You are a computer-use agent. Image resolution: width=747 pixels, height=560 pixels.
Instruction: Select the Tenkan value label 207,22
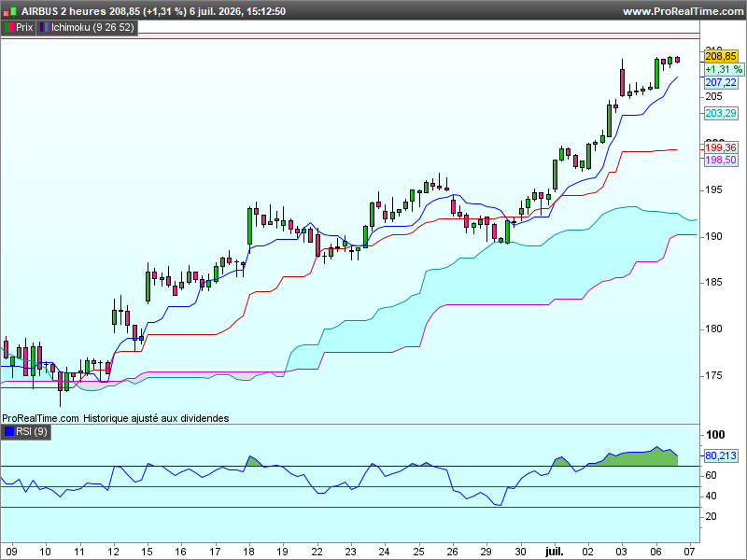pyautogui.click(x=721, y=83)
